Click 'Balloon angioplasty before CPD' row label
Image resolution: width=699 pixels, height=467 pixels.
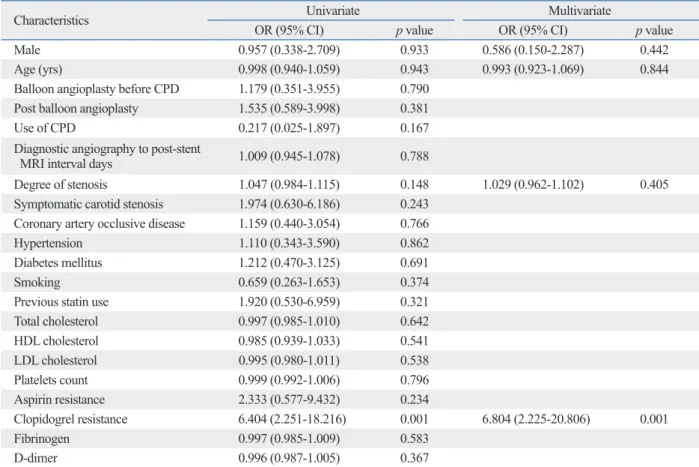(x=96, y=89)
